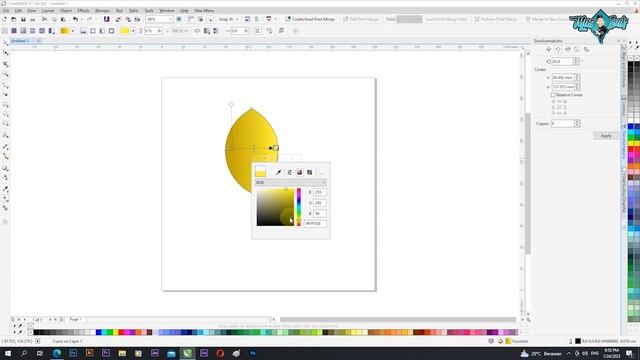The width and height of the screenshot is (640, 360).
Task: Click the horizontal scrollbar below the canvas
Action: click(x=398, y=320)
